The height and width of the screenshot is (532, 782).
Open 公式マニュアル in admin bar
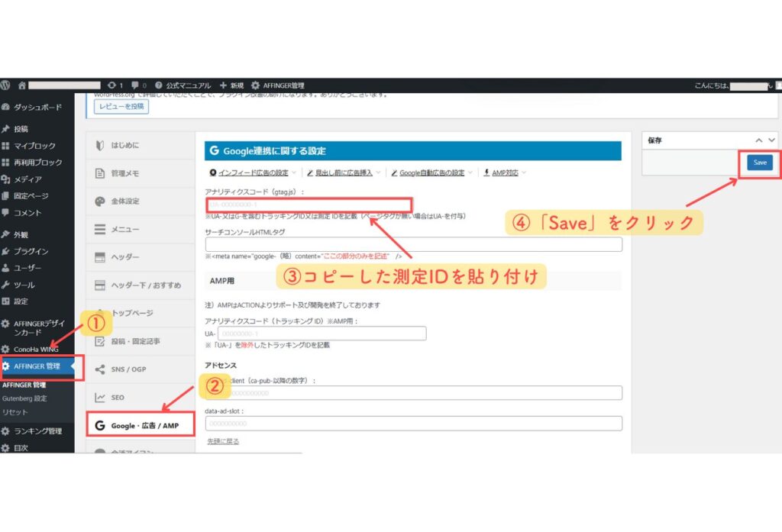183,85
